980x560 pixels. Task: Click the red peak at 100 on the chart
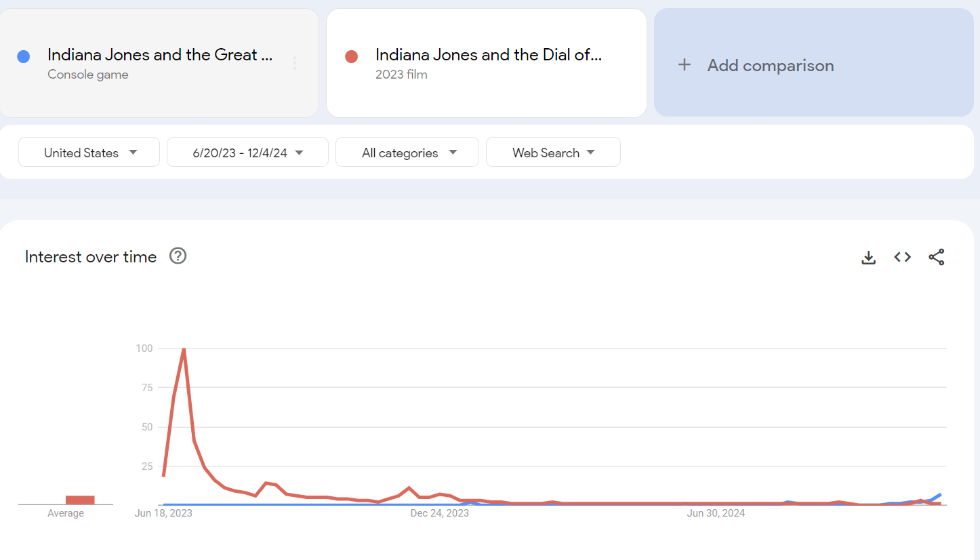pos(184,349)
